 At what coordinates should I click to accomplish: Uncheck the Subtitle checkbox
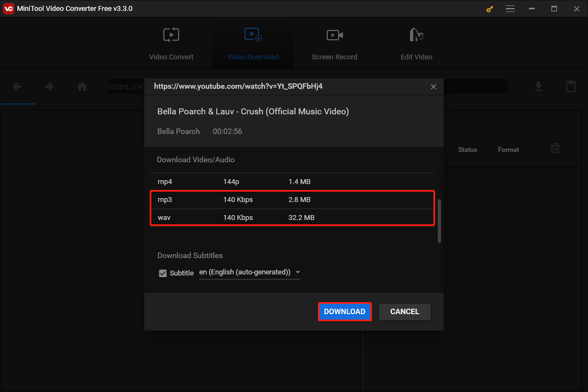click(x=163, y=273)
